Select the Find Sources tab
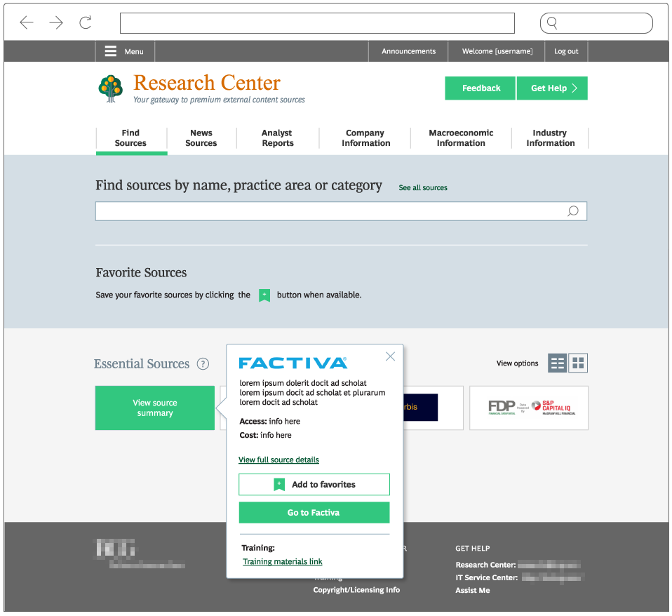Image resolution: width=672 pixels, height=616 pixels. tap(130, 138)
